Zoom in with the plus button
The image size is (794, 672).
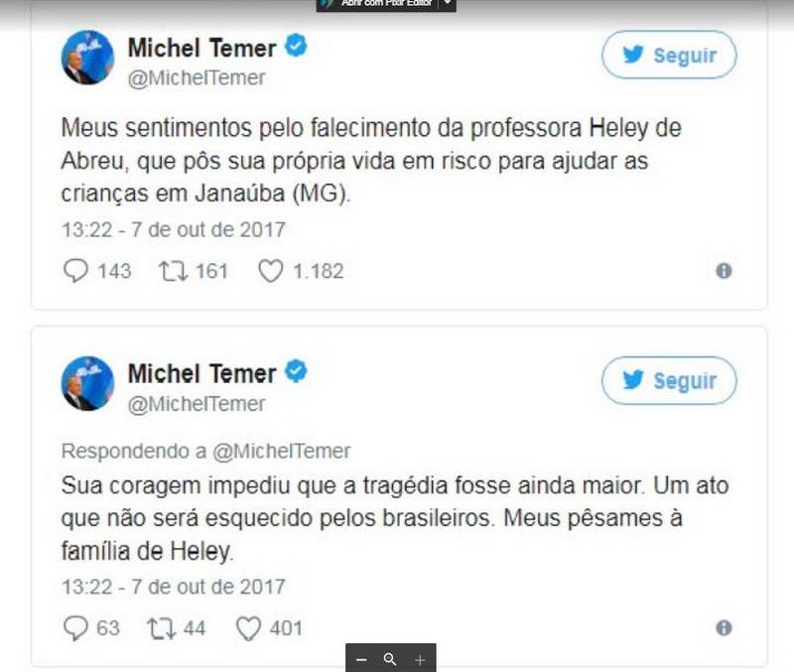point(420,659)
